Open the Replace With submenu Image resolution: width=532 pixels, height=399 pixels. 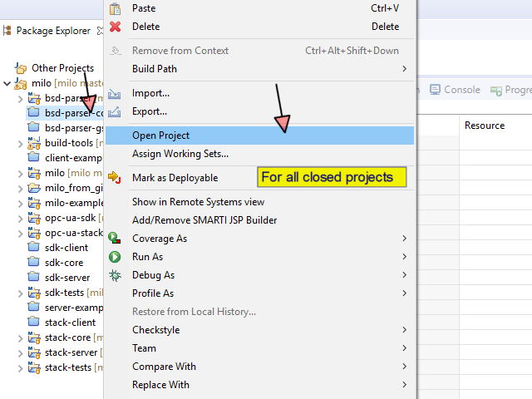coord(259,385)
